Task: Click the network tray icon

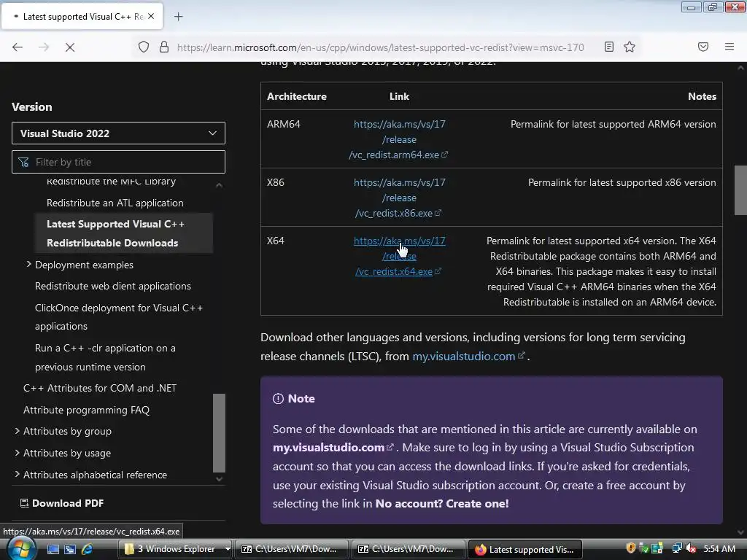Action: pyautogui.click(x=676, y=548)
